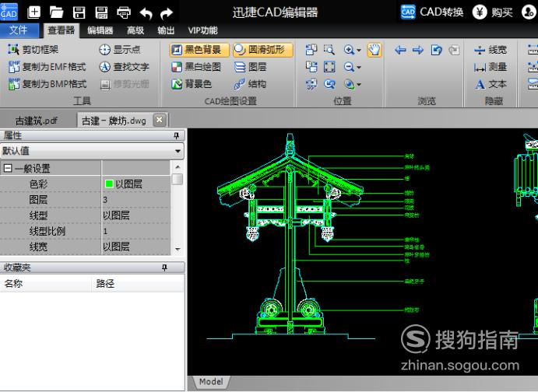
Task: Toggle 线宽 line width display
Action: pyautogui.click(x=490, y=50)
